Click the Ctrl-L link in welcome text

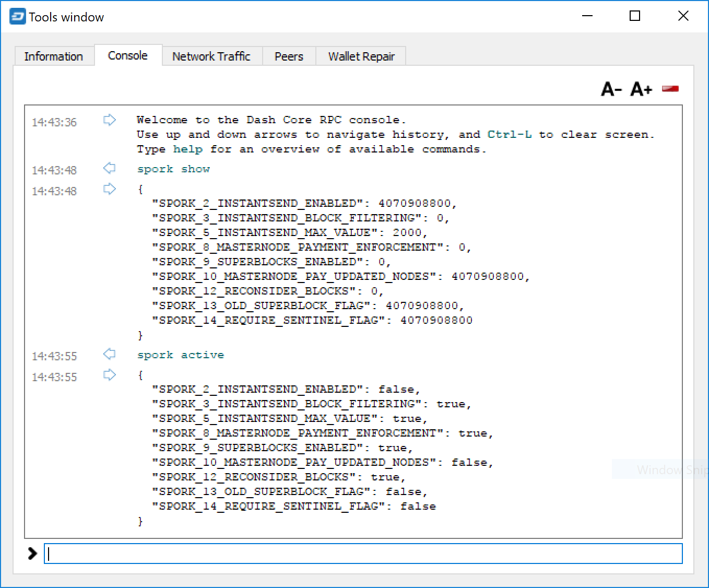pyautogui.click(x=510, y=135)
